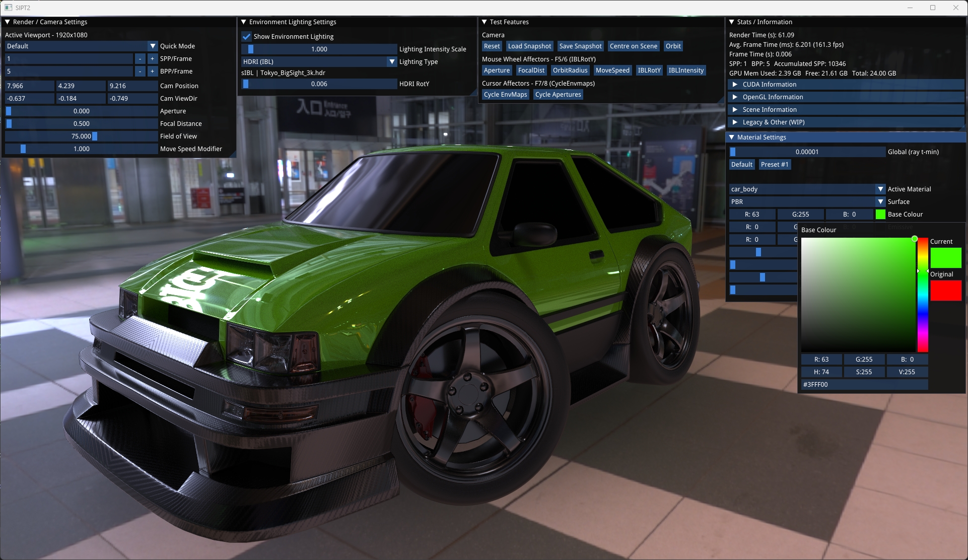Collapse the Render / Camera Settings panel
Image resolution: width=968 pixels, height=560 pixels.
click(x=8, y=22)
